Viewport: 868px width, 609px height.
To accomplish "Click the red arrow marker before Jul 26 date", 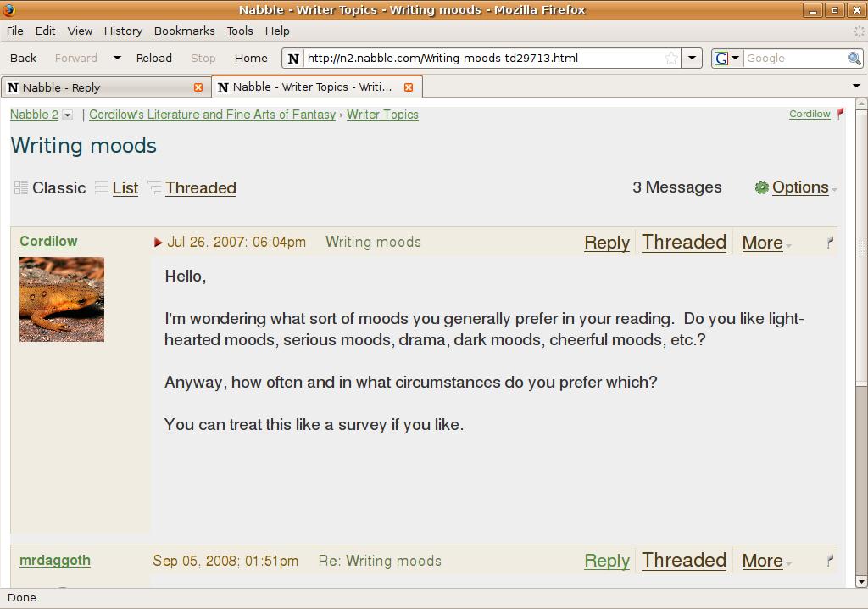I will click(x=159, y=243).
